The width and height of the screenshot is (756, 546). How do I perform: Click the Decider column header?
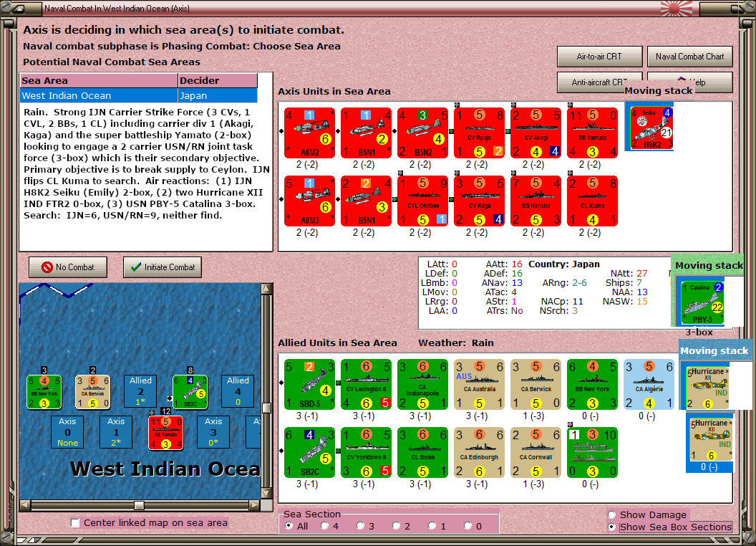[x=218, y=81]
